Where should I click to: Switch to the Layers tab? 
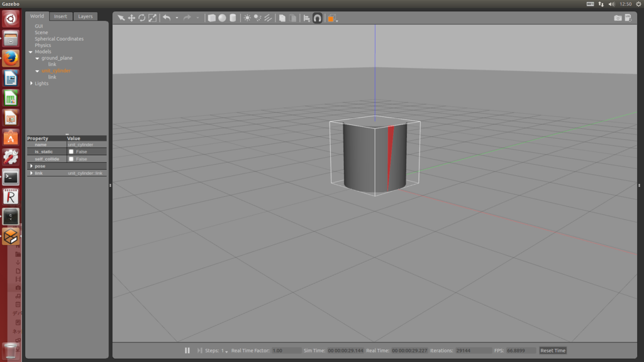86,16
